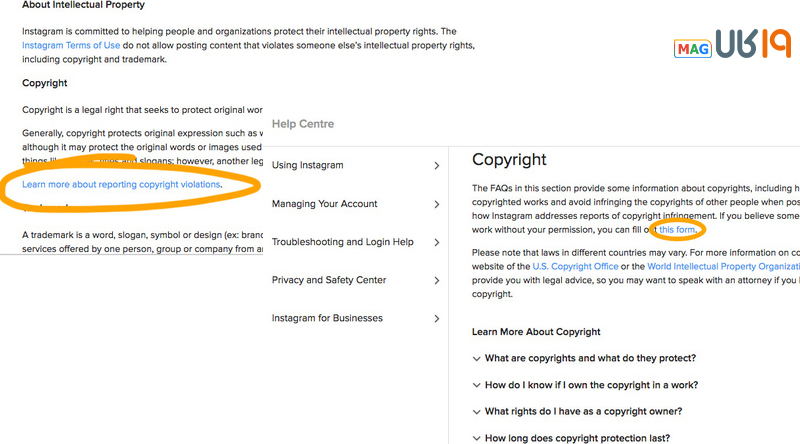Expand 'What are copyrights and what do they protect?'
The image size is (800, 444).
pyautogui.click(x=584, y=358)
